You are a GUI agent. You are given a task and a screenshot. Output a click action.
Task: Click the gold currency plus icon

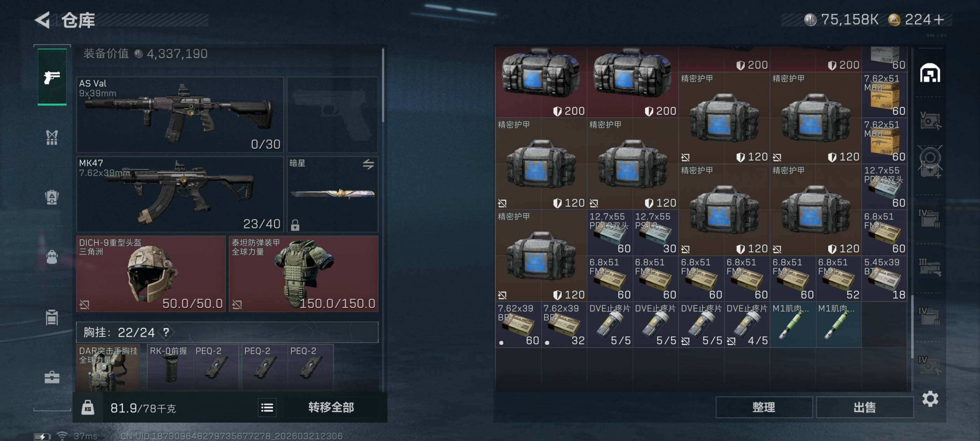[939, 19]
